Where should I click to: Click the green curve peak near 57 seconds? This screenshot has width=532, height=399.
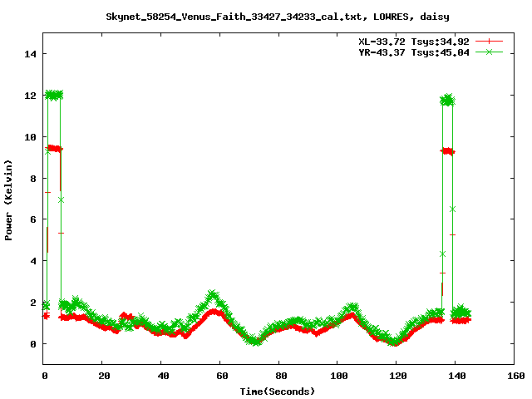coord(212,294)
